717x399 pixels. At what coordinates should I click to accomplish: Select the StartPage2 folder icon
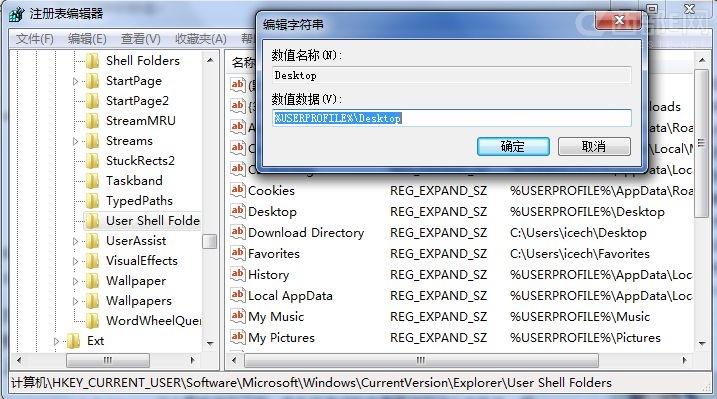[x=92, y=101]
